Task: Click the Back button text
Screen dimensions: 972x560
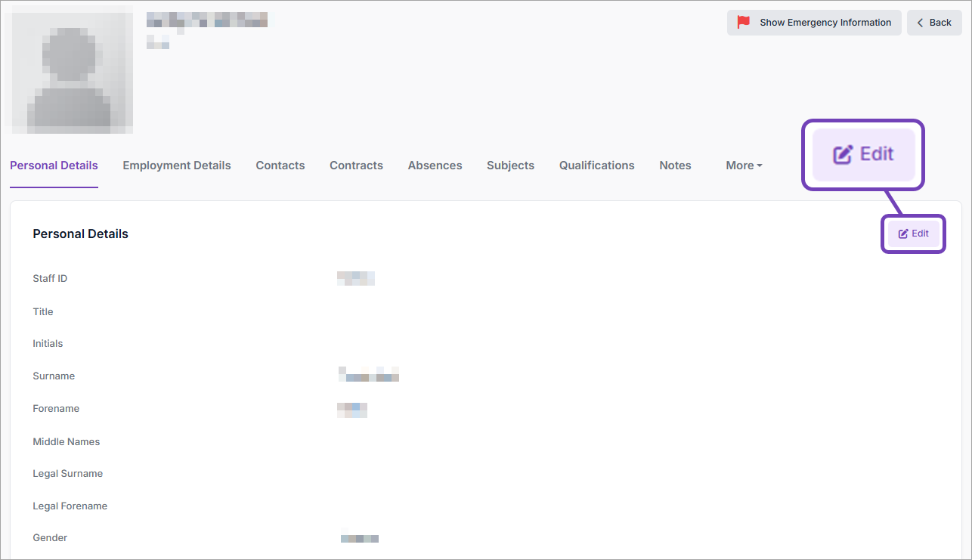Action: pyautogui.click(x=940, y=23)
